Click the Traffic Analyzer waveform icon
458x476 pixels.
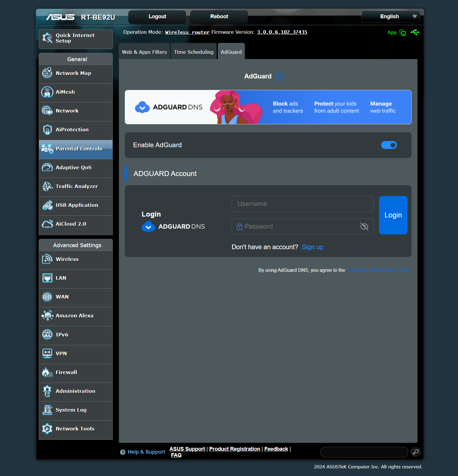(47, 186)
